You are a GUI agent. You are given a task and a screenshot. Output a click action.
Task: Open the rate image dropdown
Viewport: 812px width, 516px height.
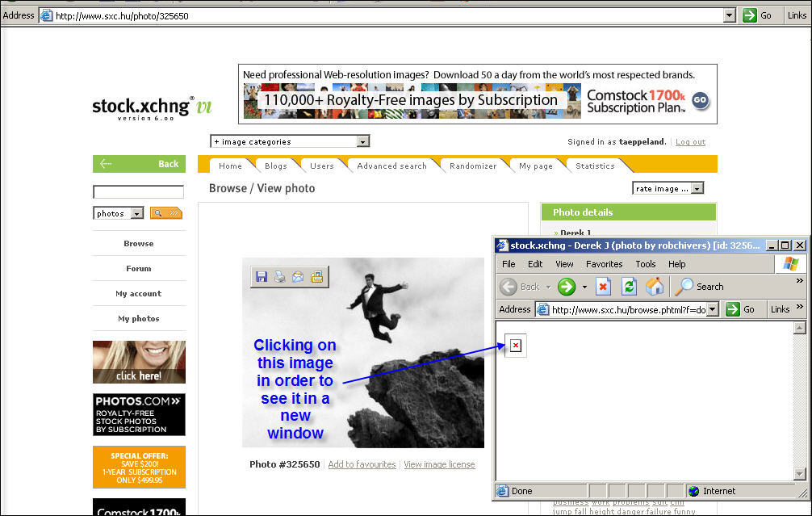click(697, 188)
